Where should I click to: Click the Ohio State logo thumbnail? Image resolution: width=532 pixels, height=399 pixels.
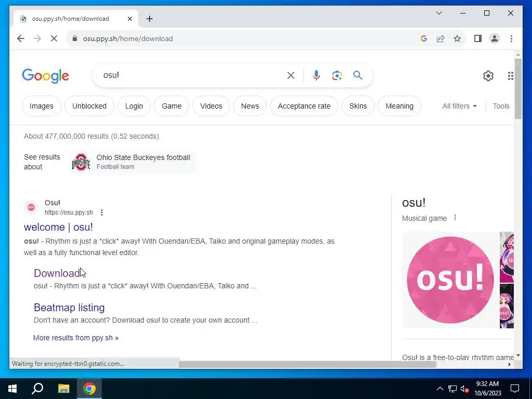pyautogui.click(x=81, y=162)
